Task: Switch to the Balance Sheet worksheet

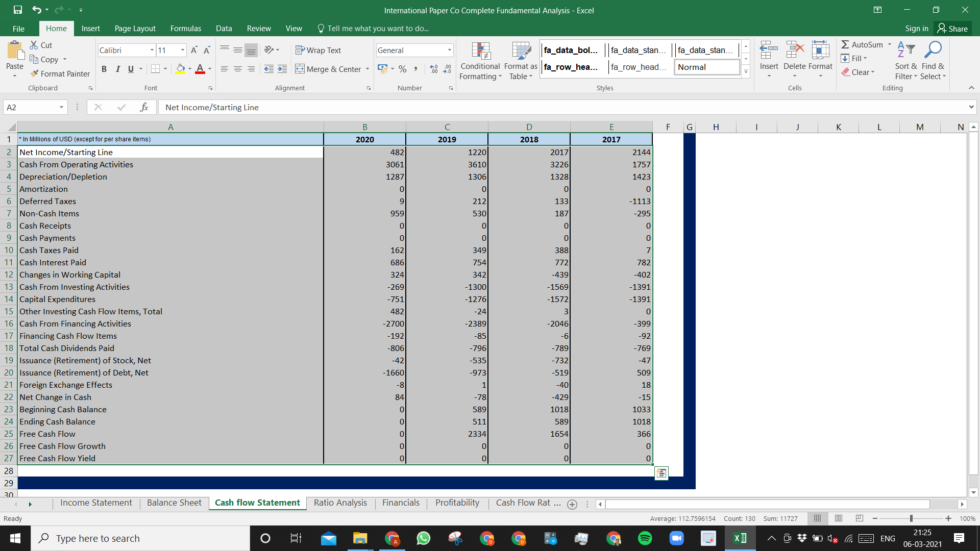Action: 174,503
